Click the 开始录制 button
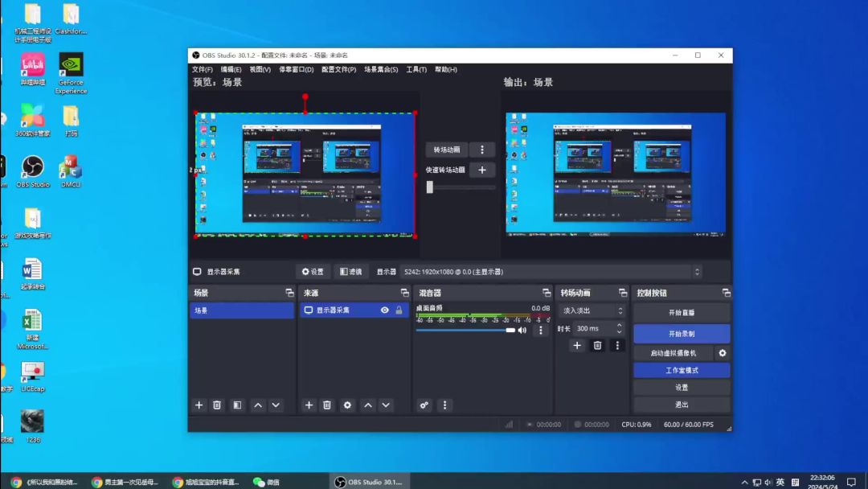 [682, 334]
